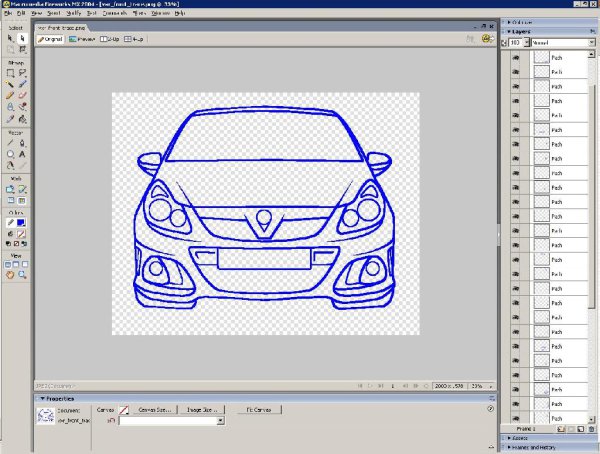This screenshot has height=454, width=600.
Task: Select the Pointer tool in the toolbox
Action: click(x=10, y=38)
